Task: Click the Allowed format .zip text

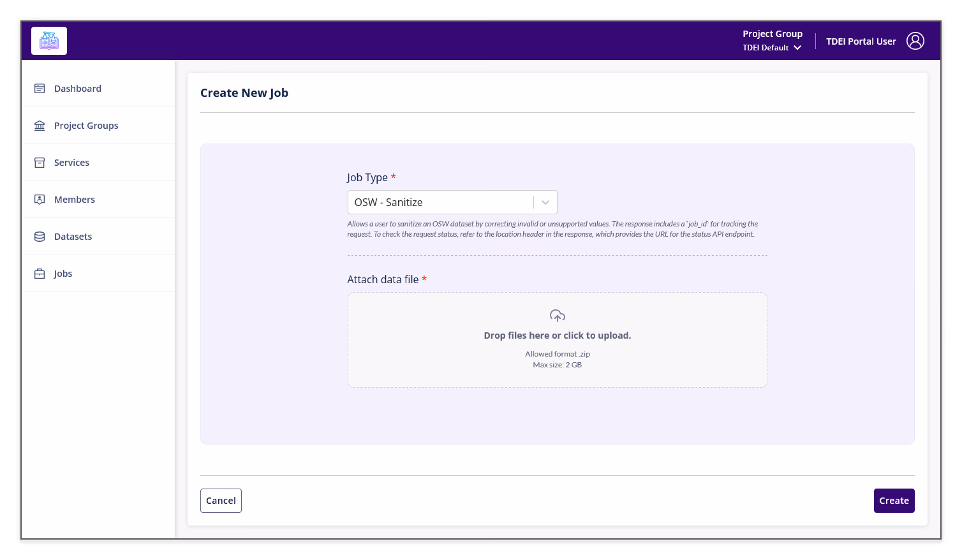Action: click(x=558, y=354)
